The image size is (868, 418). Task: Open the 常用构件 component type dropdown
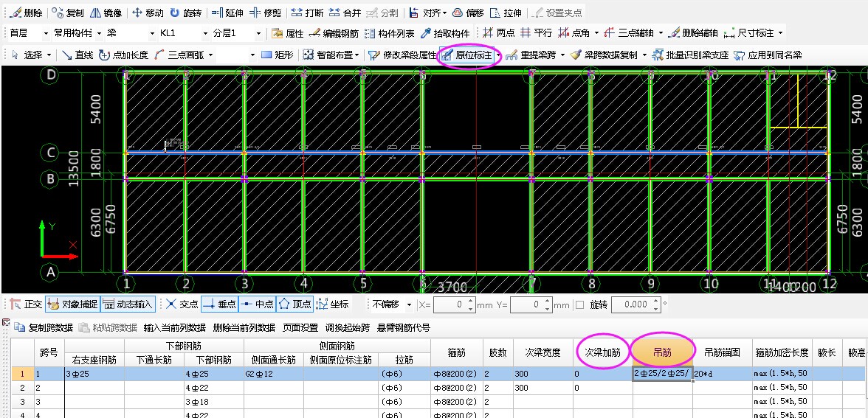(x=77, y=33)
